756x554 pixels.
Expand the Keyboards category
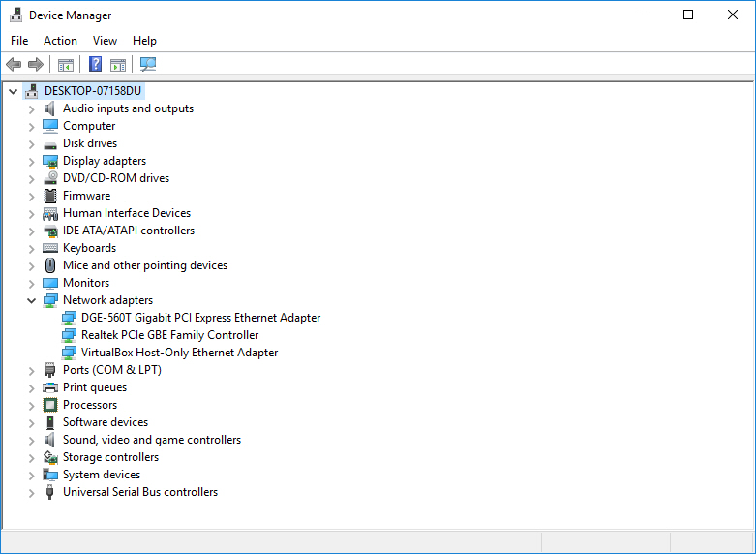(32, 249)
